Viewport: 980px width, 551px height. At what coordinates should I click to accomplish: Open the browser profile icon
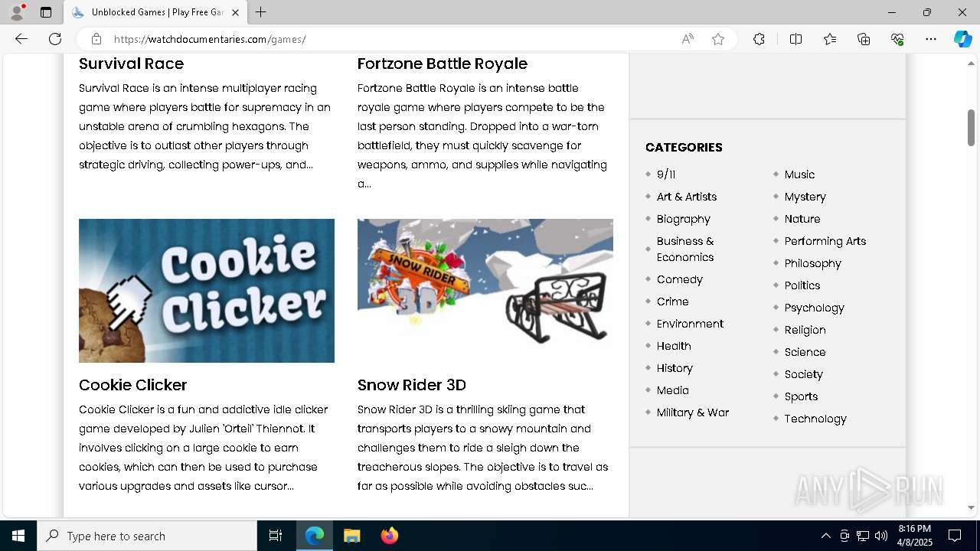pos(17,12)
